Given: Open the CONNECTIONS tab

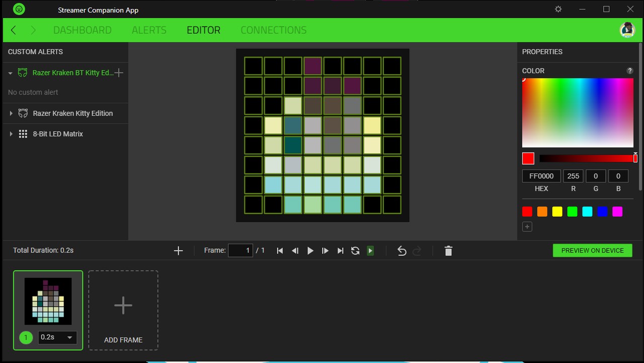Looking at the screenshot, I should (x=274, y=30).
